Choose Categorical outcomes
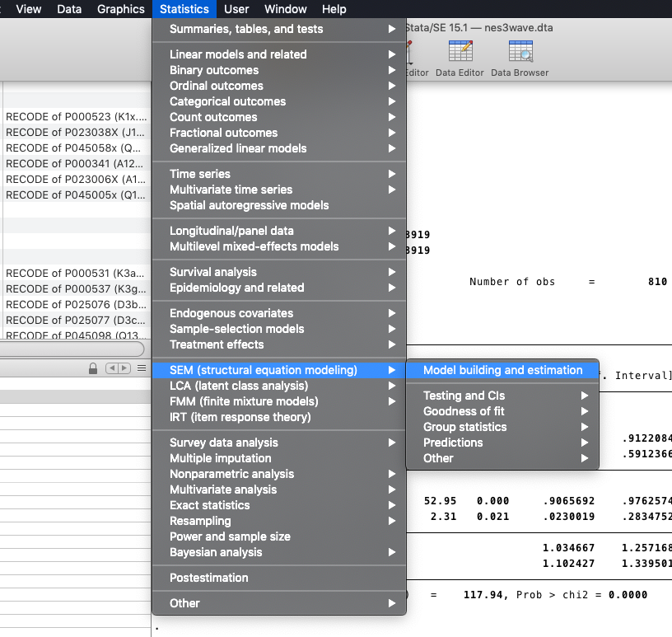The width and height of the screenshot is (672, 637). (279, 101)
